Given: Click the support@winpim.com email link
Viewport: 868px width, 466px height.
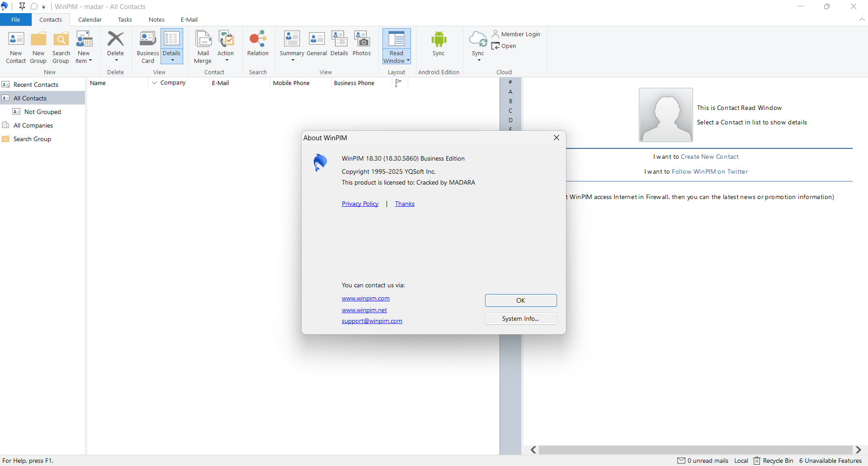Looking at the screenshot, I should point(372,321).
